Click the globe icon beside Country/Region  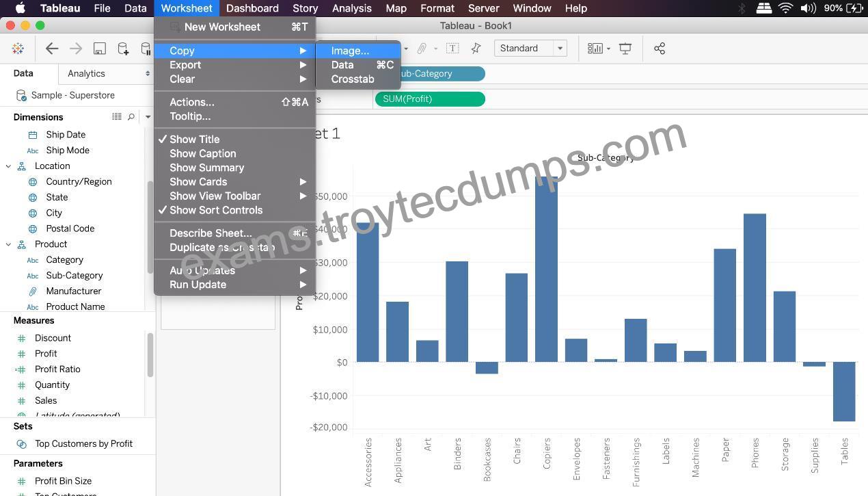[33, 182]
